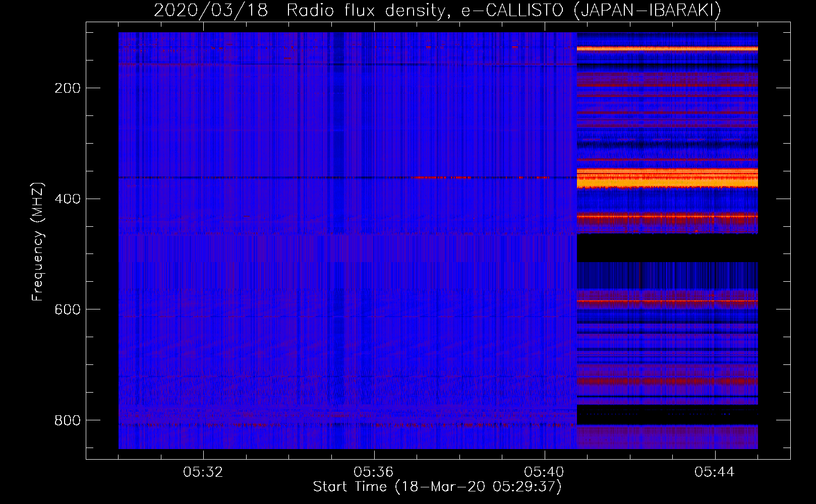Click the 600 frequency tick label
Viewport: 816px width, 504px height.
coord(68,309)
